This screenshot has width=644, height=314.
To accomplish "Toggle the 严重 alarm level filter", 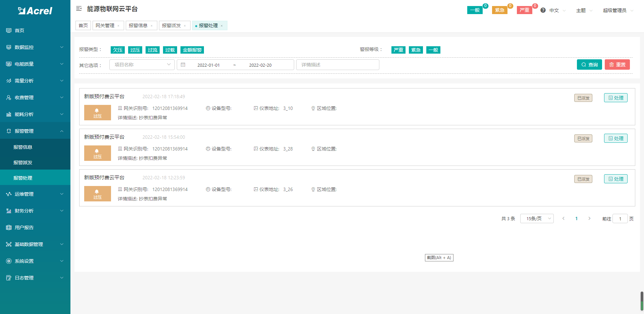I will pos(398,50).
